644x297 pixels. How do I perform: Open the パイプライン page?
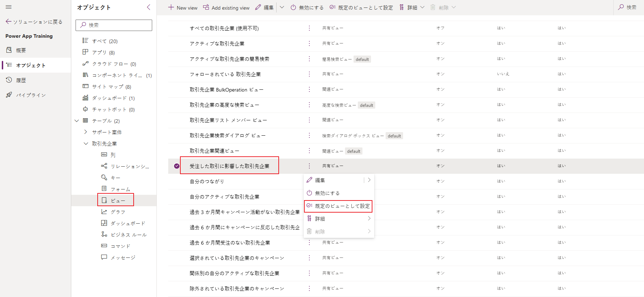(31, 95)
